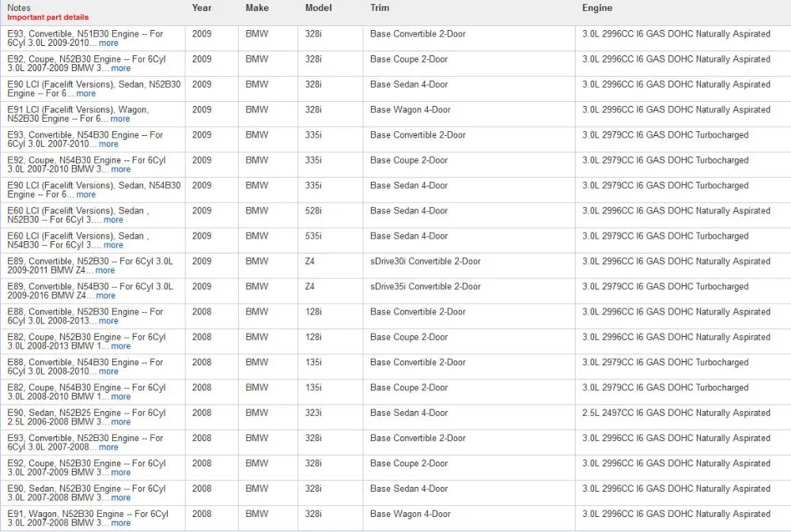Show more notes for 2009 535i row
791x532 pixels.
[x=113, y=245]
